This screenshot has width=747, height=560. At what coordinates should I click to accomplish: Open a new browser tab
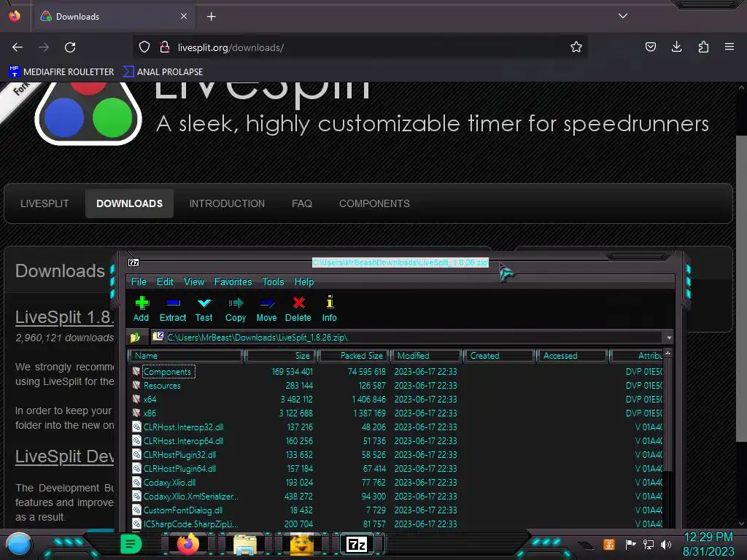[x=211, y=17]
